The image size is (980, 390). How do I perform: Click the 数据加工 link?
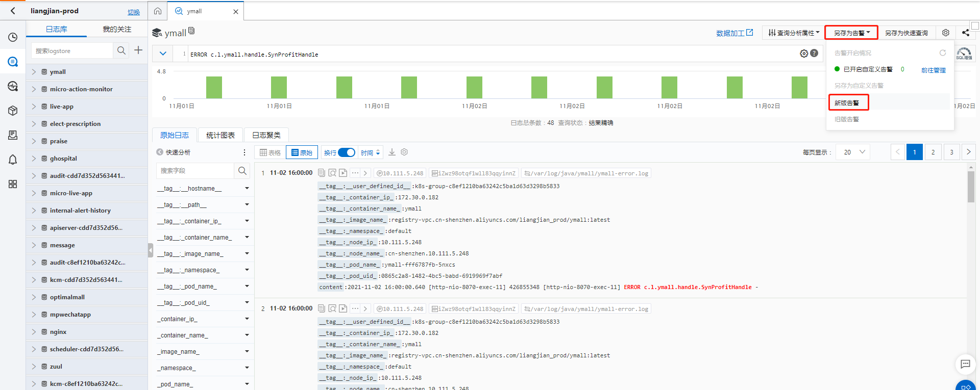tap(734, 33)
